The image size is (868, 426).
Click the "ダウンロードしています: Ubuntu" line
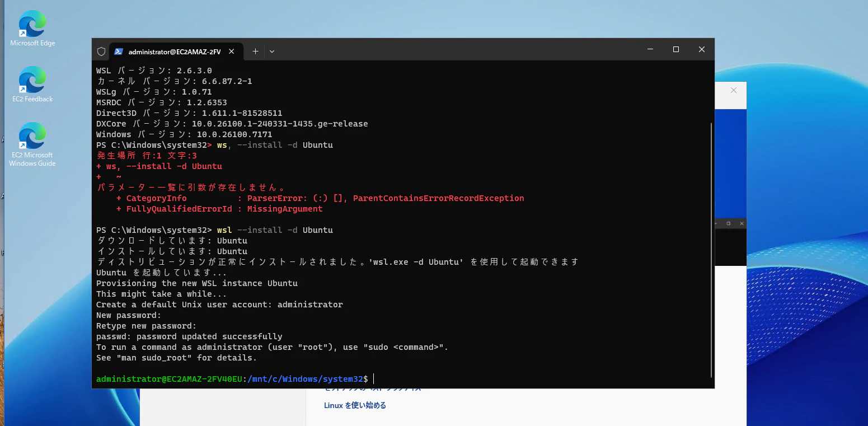(x=172, y=241)
